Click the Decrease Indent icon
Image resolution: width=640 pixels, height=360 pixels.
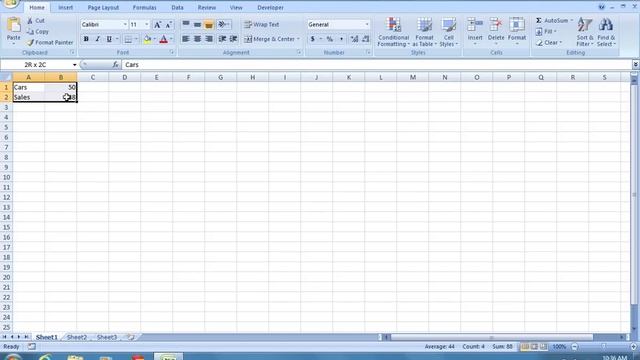click(222, 39)
